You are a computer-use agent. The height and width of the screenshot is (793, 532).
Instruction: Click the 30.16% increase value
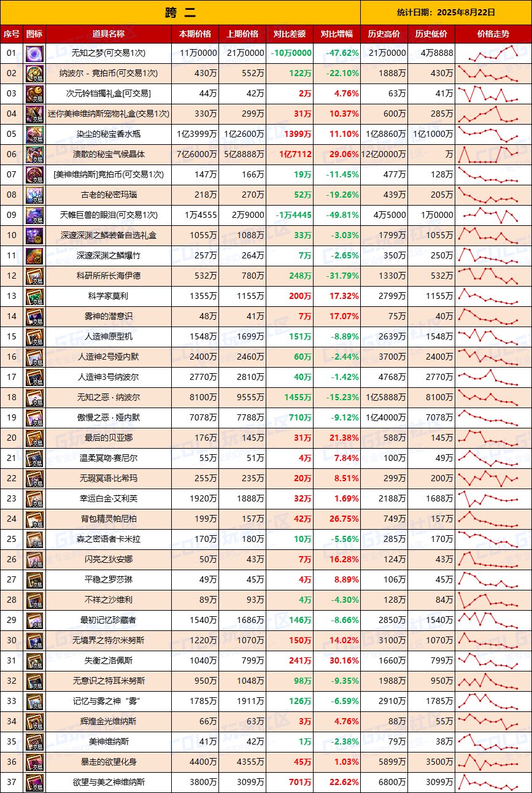click(344, 661)
